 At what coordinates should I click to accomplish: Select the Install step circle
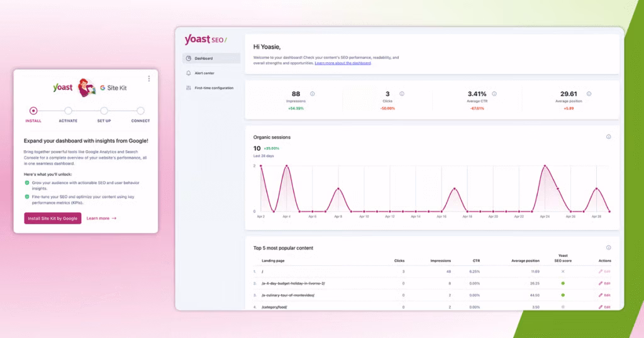pyautogui.click(x=33, y=111)
